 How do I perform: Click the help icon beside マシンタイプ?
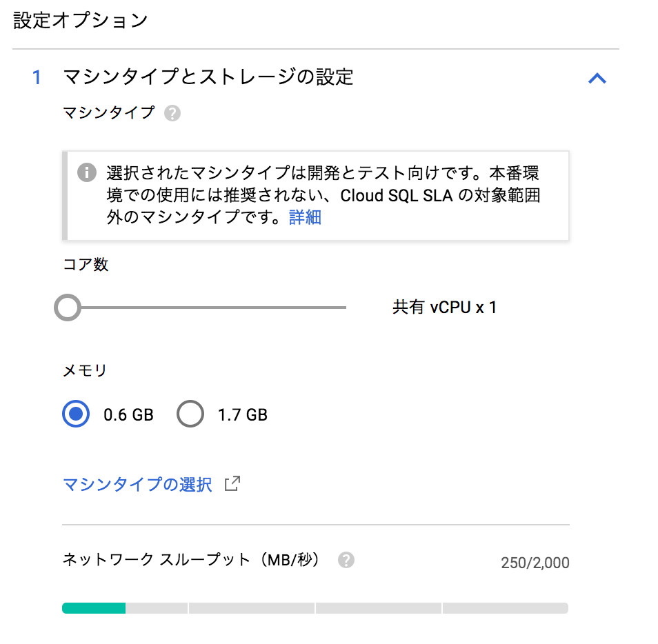click(x=172, y=113)
